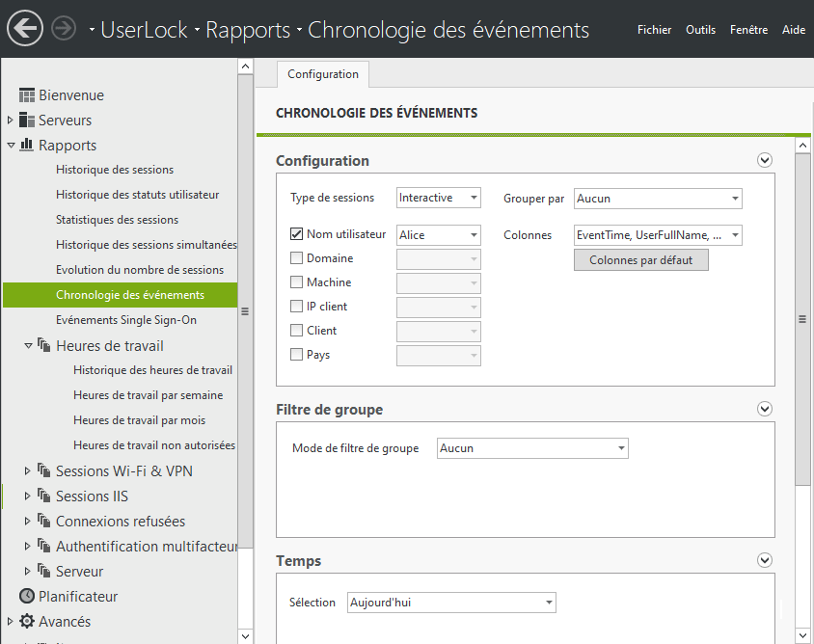The height and width of the screenshot is (644, 814).
Task: Enable the Pays filter checkbox
Action: [x=296, y=355]
